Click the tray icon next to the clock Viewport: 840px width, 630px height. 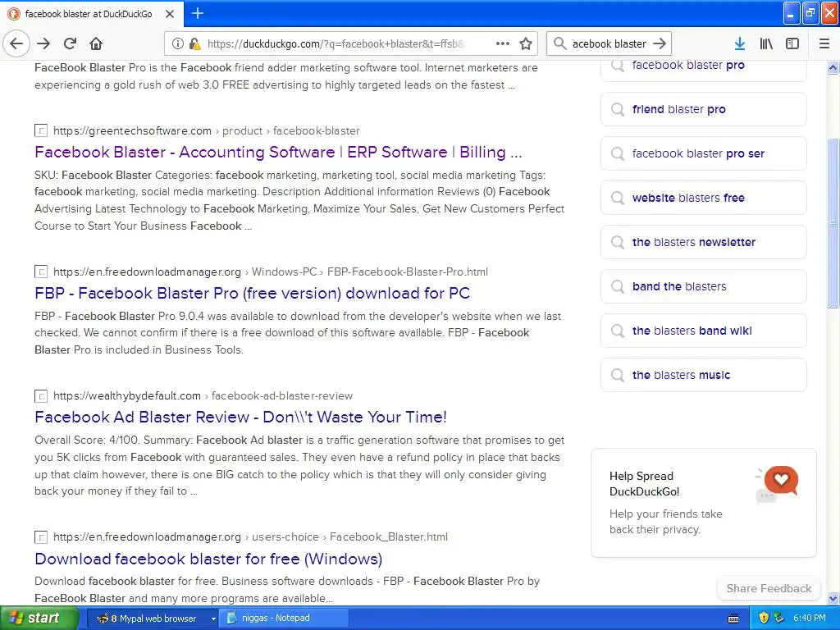tap(779, 619)
